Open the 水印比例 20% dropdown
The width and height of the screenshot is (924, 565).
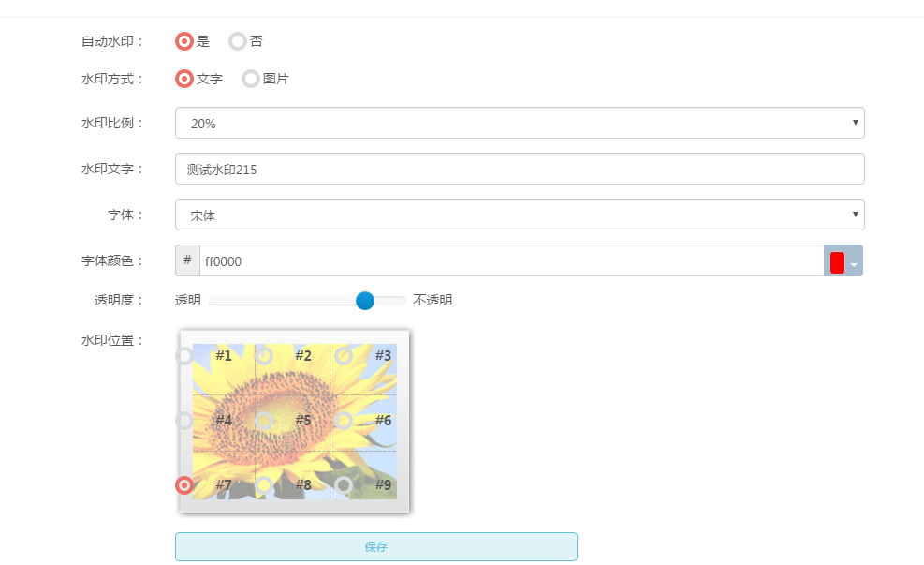(x=520, y=123)
